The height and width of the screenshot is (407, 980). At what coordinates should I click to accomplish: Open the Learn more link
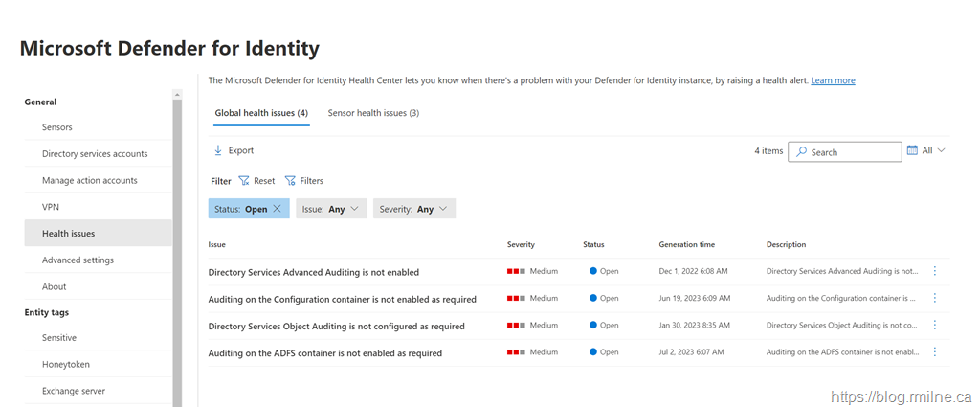pyautogui.click(x=833, y=80)
